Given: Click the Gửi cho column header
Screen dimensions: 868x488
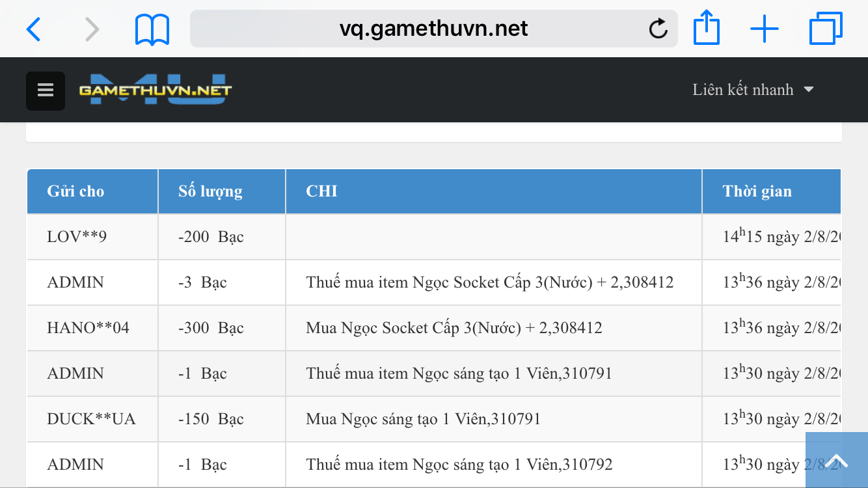Looking at the screenshot, I should point(75,191).
